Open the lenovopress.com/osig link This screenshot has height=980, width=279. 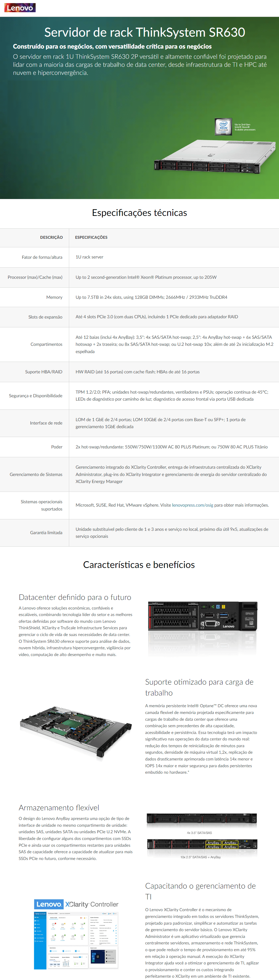pyautogui.click(x=193, y=505)
